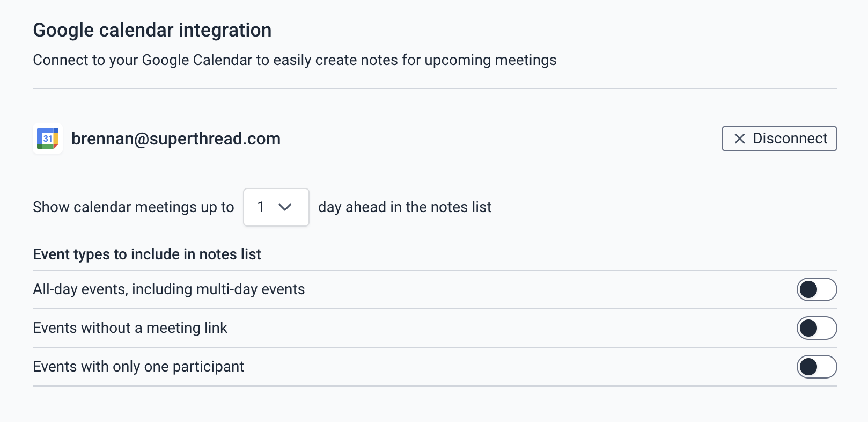Click the Event types to include heading

tap(147, 254)
